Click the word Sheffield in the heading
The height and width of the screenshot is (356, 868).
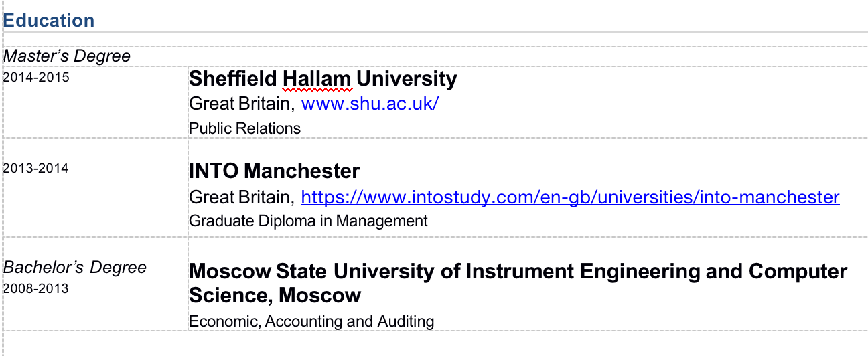pyautogui.click(x=232, y=79)
